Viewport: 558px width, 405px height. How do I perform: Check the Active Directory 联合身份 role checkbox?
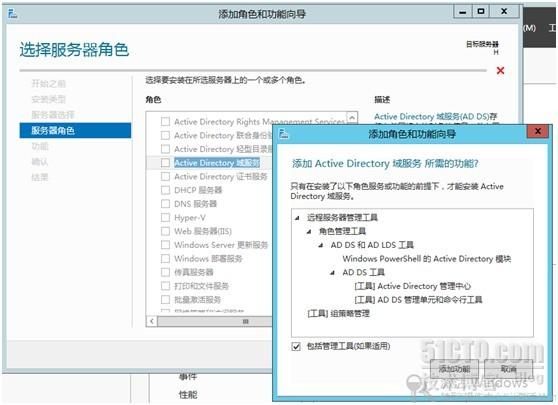point(165,135)
